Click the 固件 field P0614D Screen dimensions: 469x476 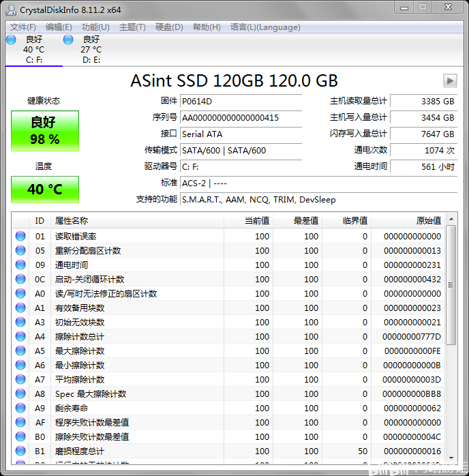click(x=241, y=102)
